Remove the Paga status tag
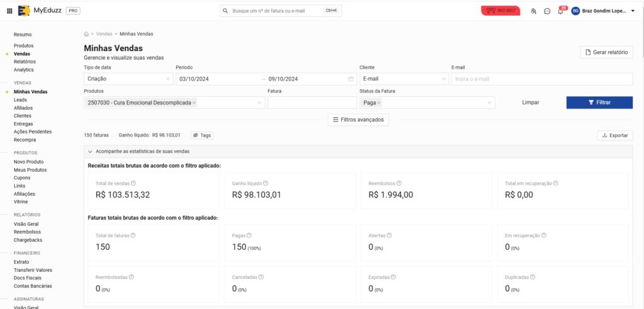Screen dimensions: 644x309 379,103
